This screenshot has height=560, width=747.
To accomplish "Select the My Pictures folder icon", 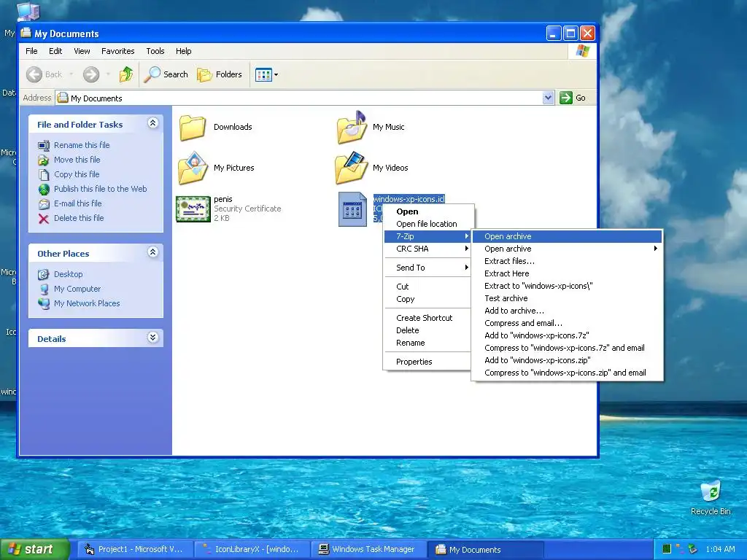I will [x=193, y=168].
